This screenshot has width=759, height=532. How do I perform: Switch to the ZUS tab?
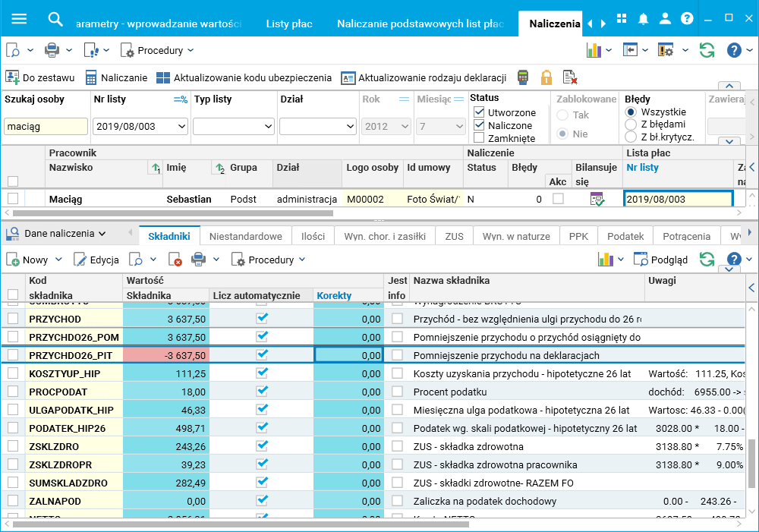pyautogui.click(x=454, y=236)
